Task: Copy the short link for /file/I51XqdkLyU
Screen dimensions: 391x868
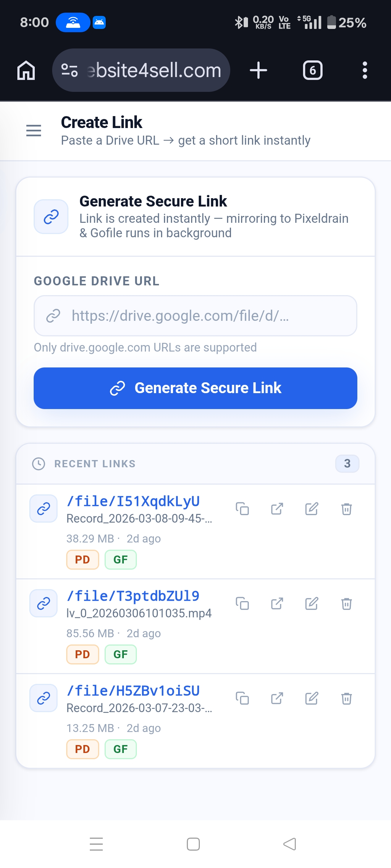Action: pos(243,509)
